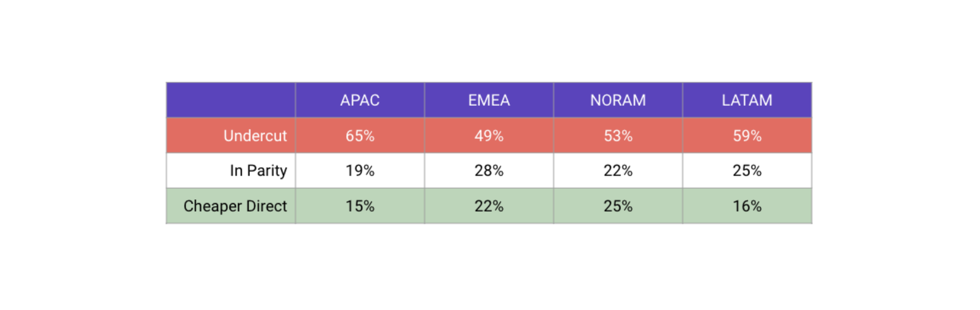Screen dimensions: 980x310
Task: Click the NORAM column header
Action: coord(618,100)
